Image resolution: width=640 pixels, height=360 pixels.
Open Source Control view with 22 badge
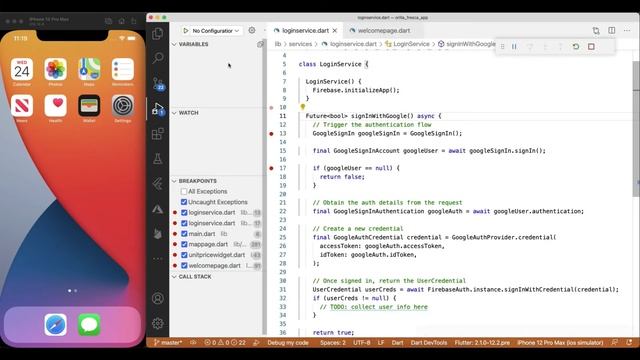click(158, 83)
